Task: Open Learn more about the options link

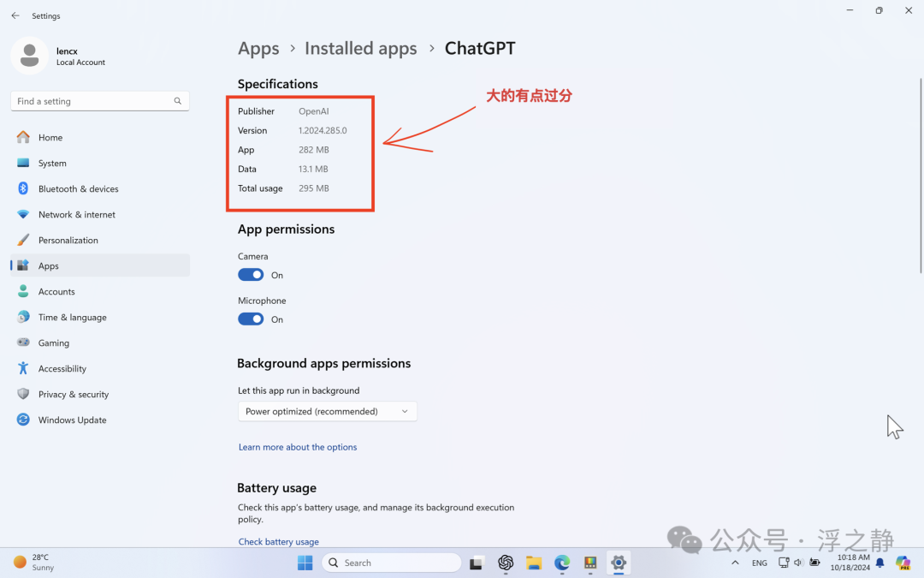Action: click(x=298, y=447)
